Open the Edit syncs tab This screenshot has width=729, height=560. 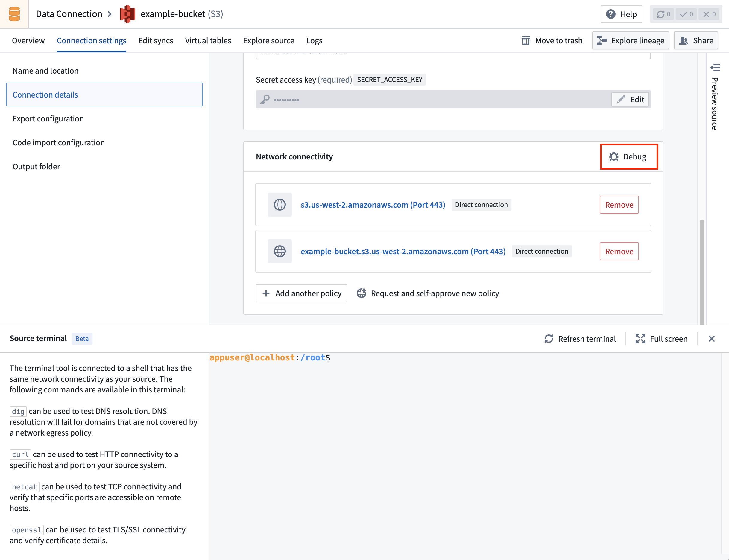point(155,41)
